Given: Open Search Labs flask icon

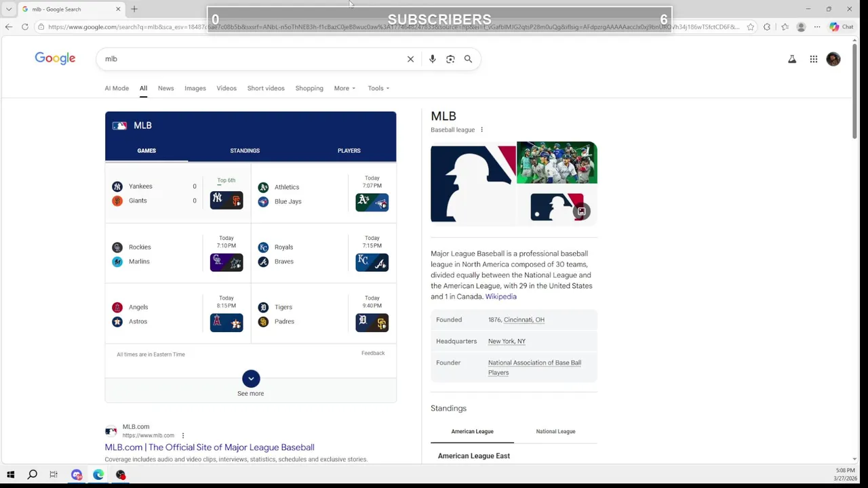Looking at the screenshot, I should point(792,59).
